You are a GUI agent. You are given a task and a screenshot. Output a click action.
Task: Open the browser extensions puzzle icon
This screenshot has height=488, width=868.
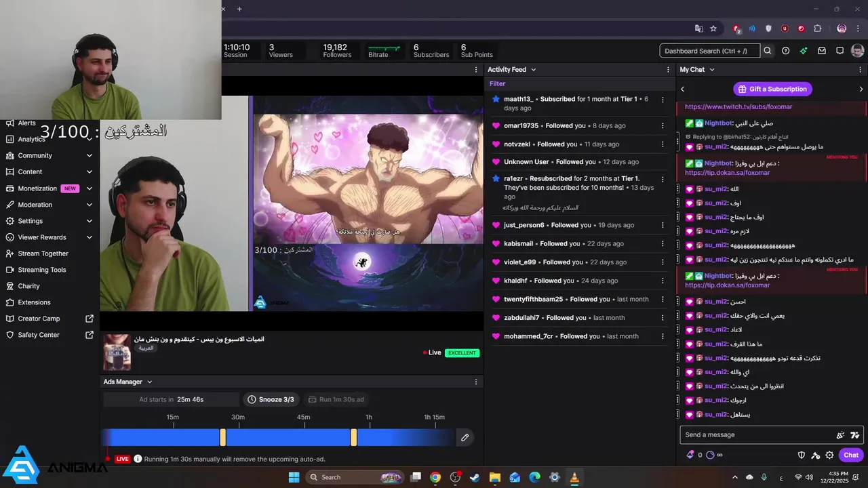click(x=817, y=28)
